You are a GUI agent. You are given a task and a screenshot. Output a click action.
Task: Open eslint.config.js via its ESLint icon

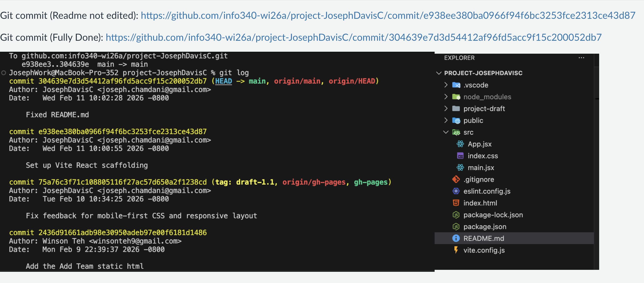coord(456,191)
